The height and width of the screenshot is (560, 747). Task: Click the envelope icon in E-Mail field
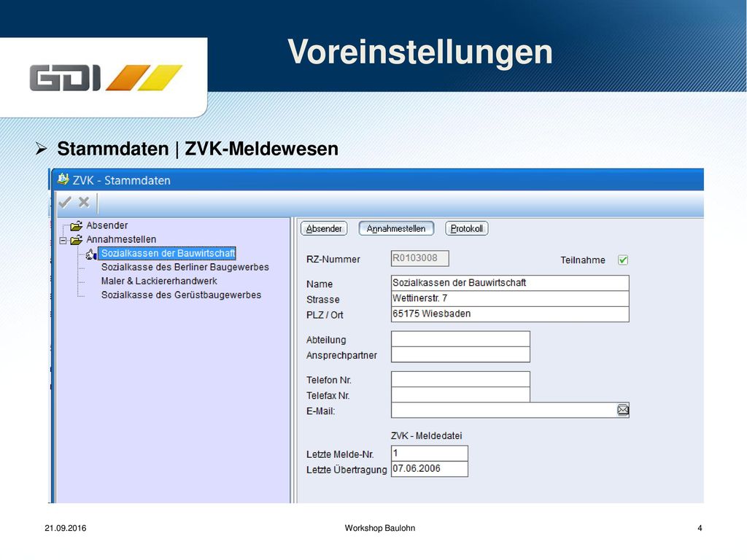[x=623, y=410]
